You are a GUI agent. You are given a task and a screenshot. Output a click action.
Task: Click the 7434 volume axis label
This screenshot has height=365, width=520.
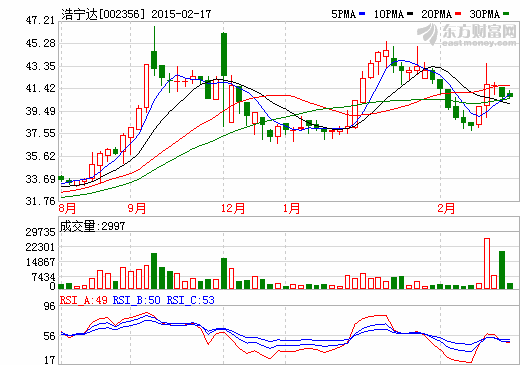point(43,277)
